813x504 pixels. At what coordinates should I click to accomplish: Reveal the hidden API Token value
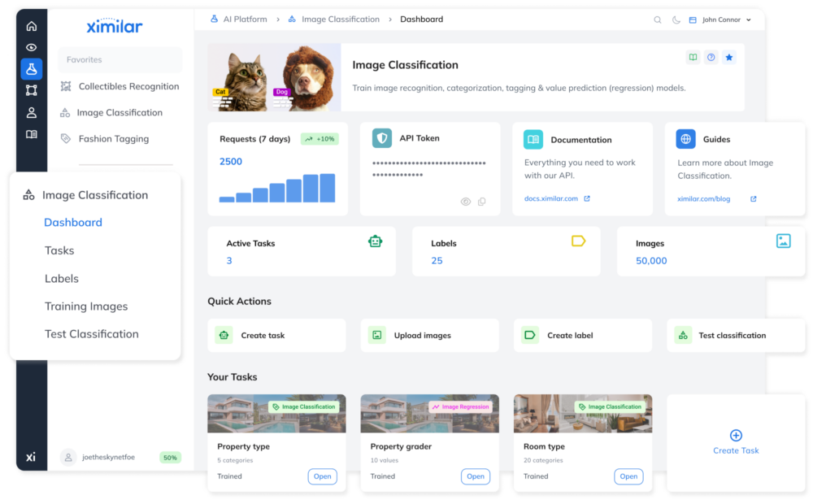tap(465, 201)
